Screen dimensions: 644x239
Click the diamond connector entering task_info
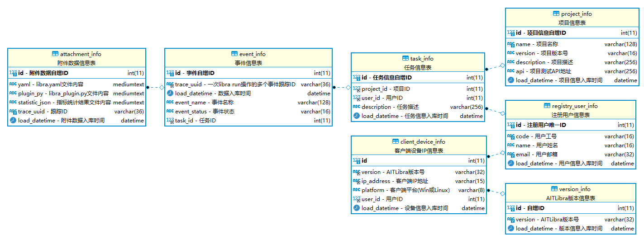[348, 87]
